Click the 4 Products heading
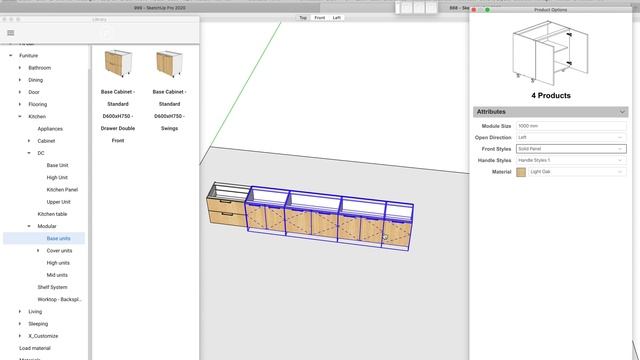Image resolution: width=640 pixels, height=360 pixels. pyautogui.click(x=551, y=96)
